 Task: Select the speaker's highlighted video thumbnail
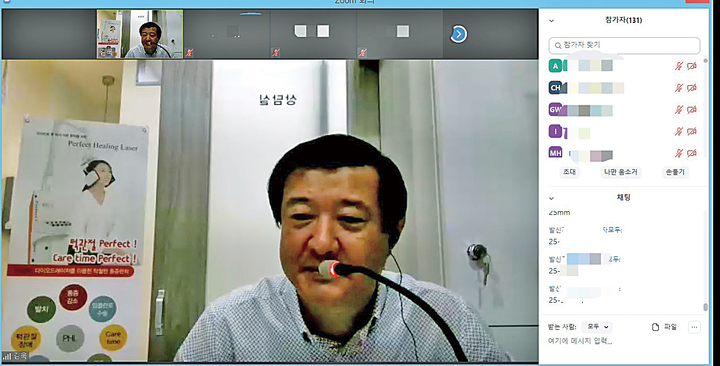pyautogui.click(x=140, y=34)
